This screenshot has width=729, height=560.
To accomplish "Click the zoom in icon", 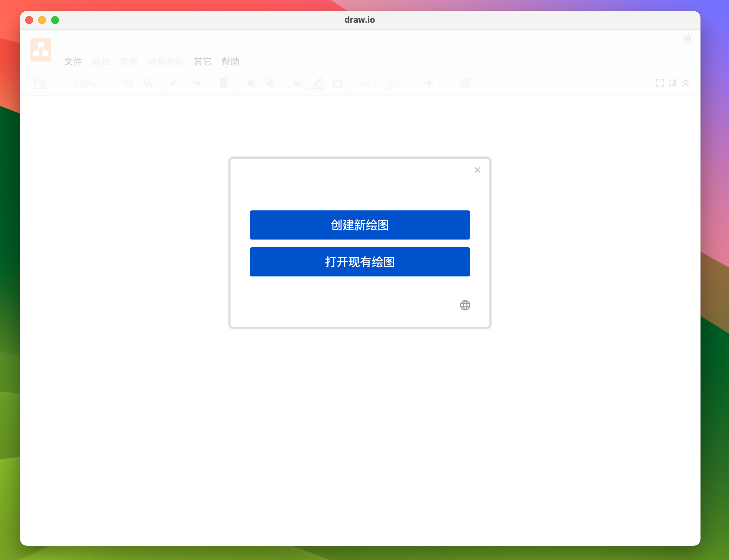I will pyautogui.click(x=128, y=84).
